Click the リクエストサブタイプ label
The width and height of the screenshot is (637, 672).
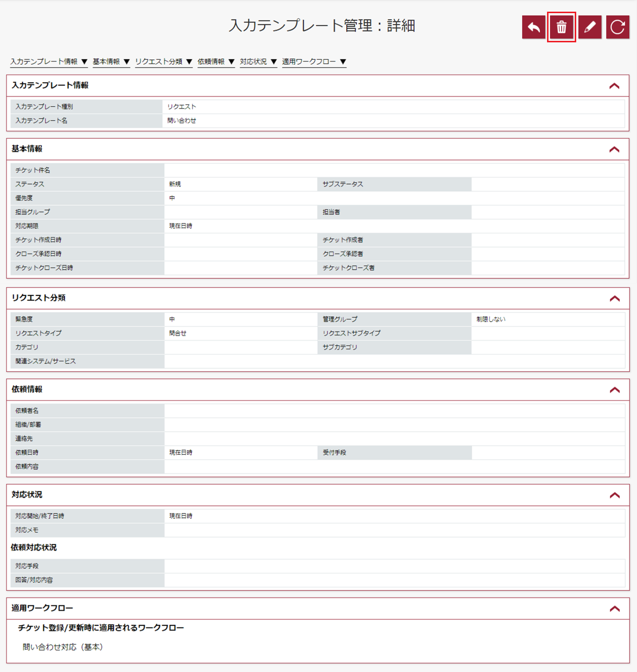pos(352,333)
